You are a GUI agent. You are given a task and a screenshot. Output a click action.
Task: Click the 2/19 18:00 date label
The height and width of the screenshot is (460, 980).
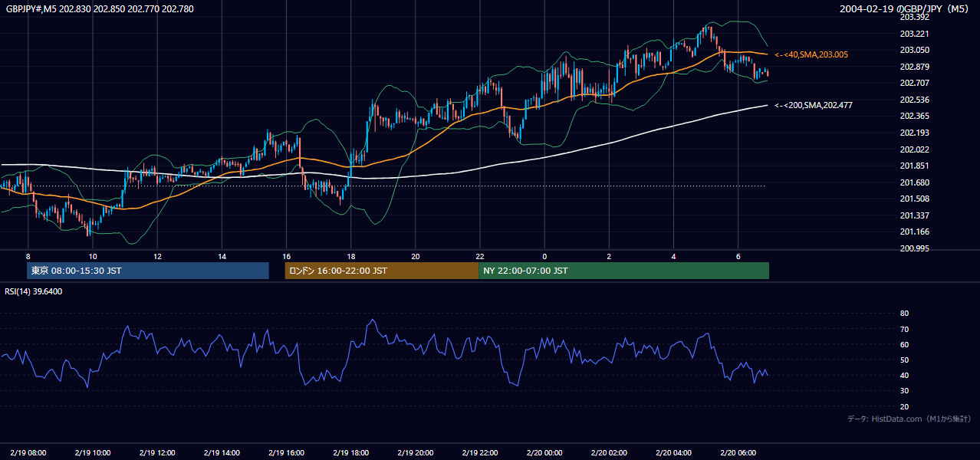(350, 453)
